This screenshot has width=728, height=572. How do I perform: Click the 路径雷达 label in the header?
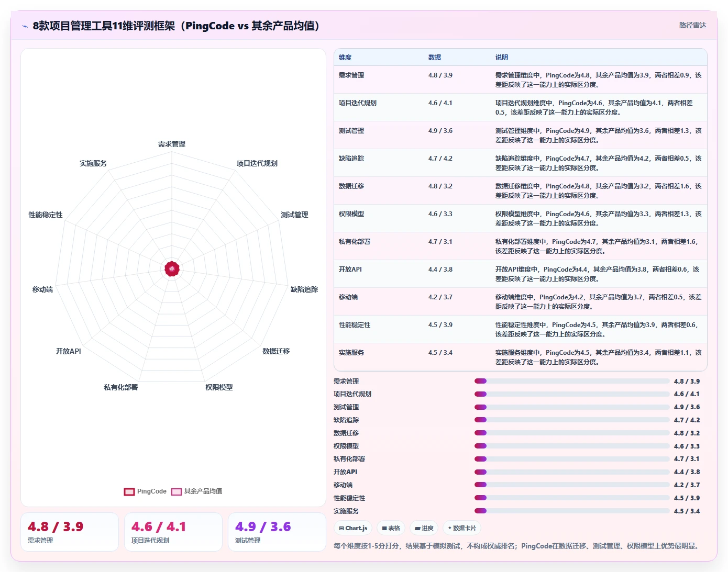[692, 25]
